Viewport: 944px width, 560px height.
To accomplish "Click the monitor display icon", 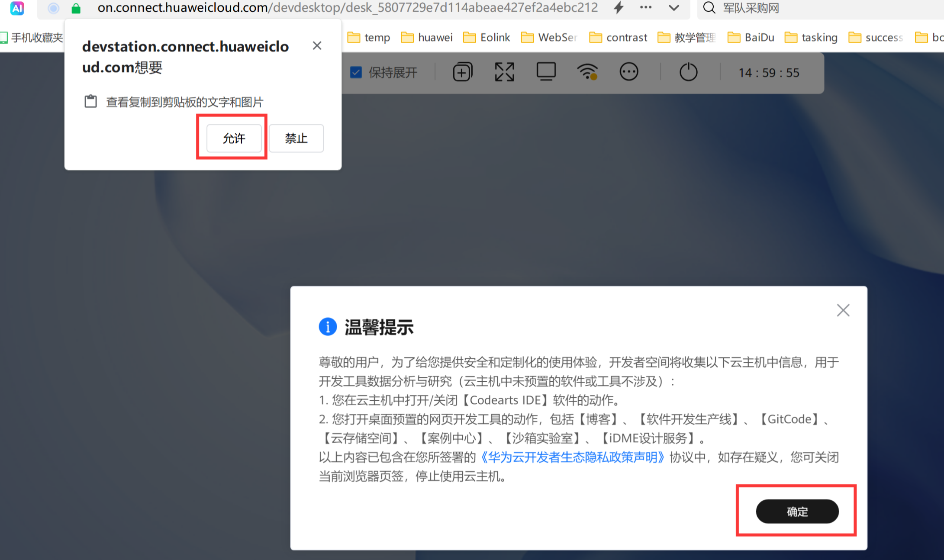I will [x=546, y=71].
